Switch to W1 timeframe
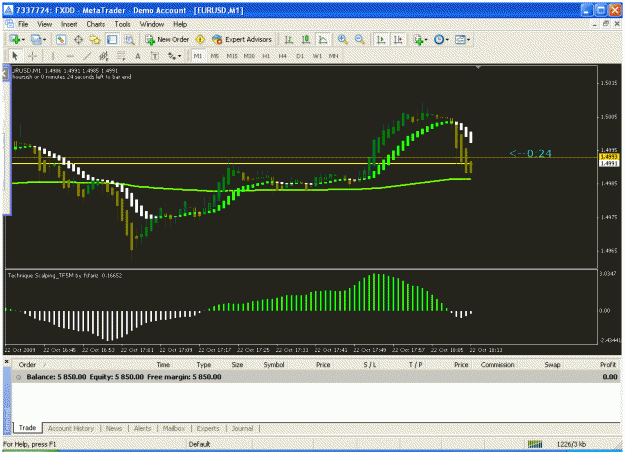The image size is (625, 452). click(x=317, y=56)
